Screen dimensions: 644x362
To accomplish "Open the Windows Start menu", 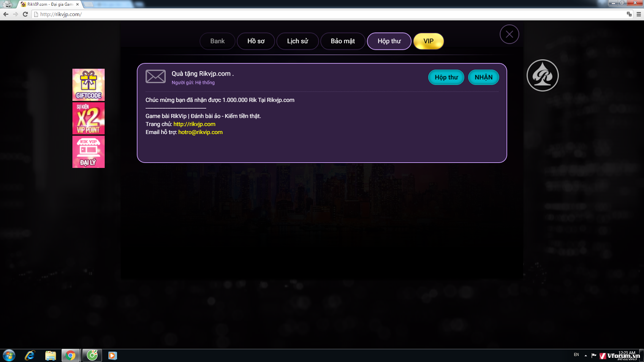I will coord(9,356).
